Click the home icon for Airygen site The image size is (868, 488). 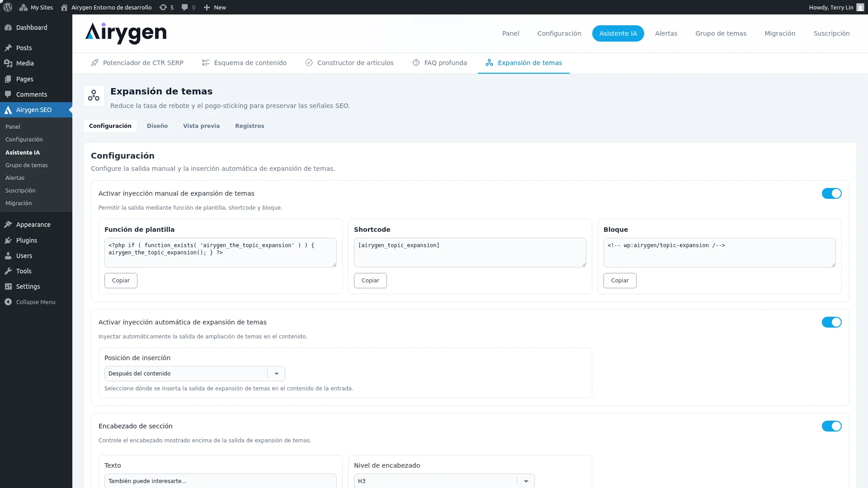tap(64, 7)
